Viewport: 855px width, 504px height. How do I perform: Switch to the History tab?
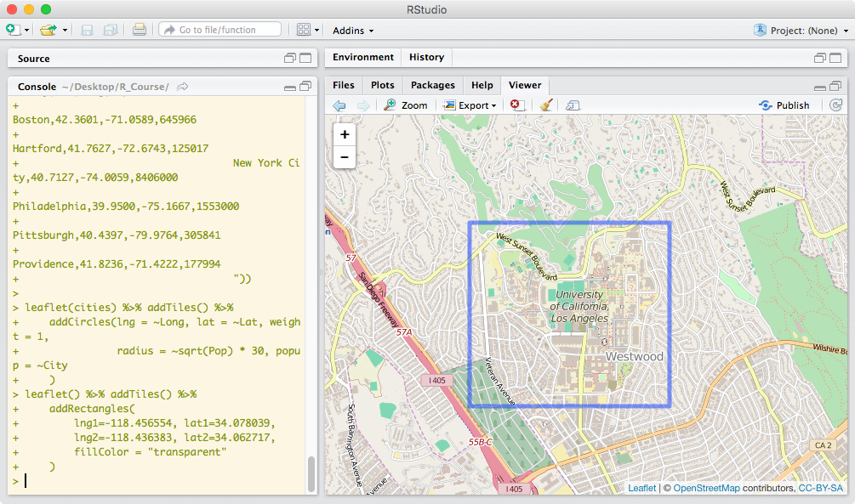pyautogui.click(x=426, y=57)
